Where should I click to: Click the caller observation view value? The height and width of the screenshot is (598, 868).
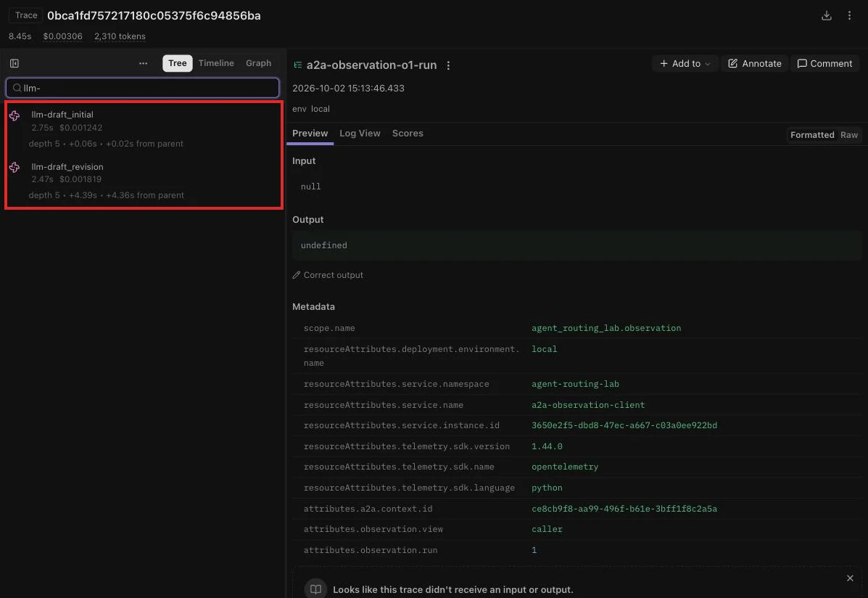click(547, 529)
